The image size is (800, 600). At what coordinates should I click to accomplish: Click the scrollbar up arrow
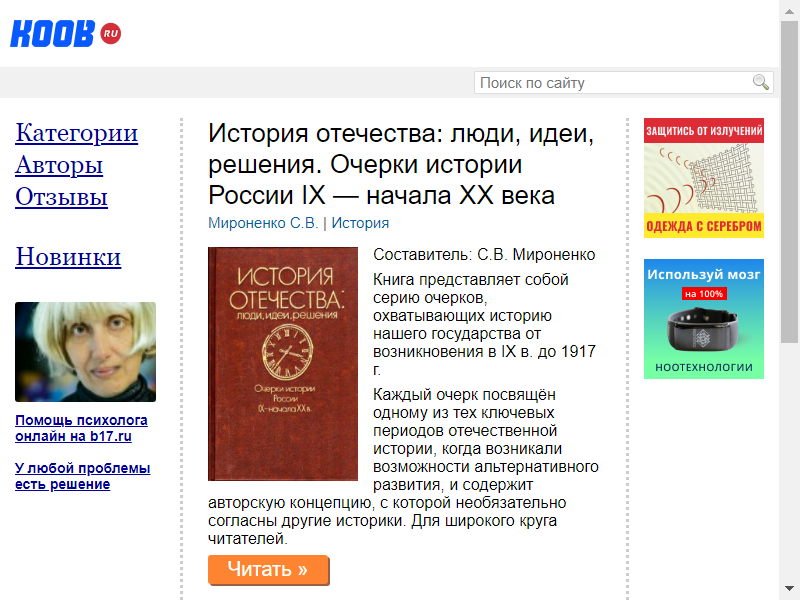(789, 11)
